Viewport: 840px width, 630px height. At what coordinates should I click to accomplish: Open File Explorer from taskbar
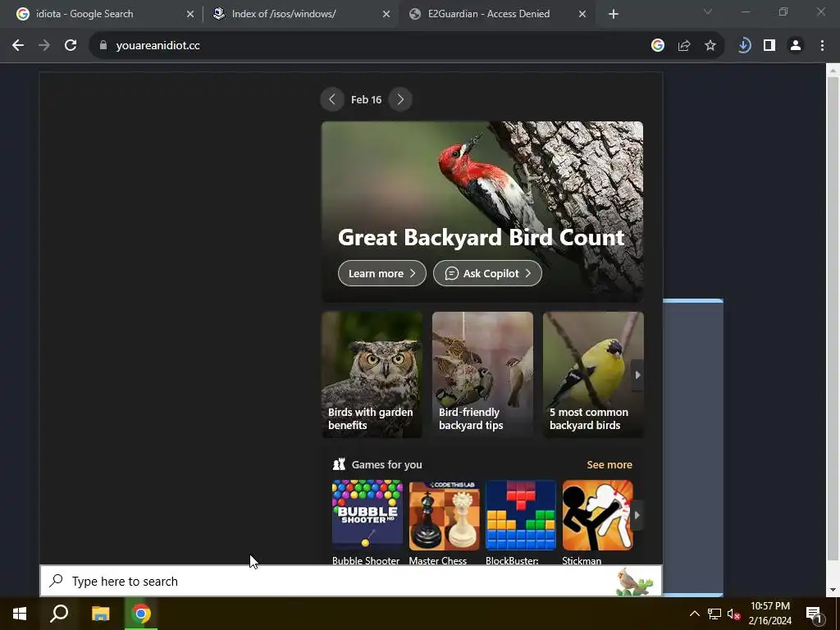(100, 614)
